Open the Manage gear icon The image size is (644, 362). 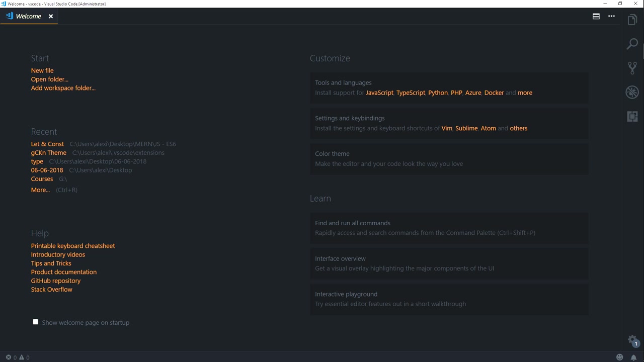[x=633, y=340]
